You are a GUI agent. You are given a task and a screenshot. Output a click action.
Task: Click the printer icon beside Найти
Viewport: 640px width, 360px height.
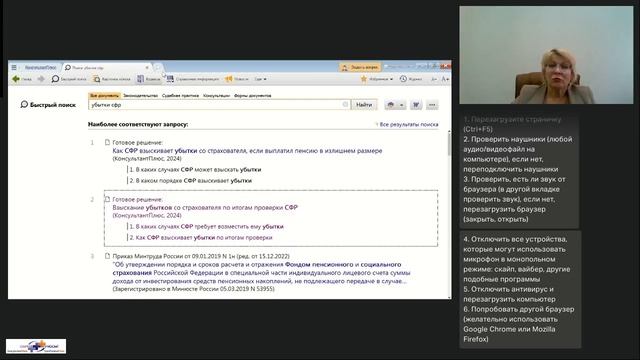[x=391, y=105]
